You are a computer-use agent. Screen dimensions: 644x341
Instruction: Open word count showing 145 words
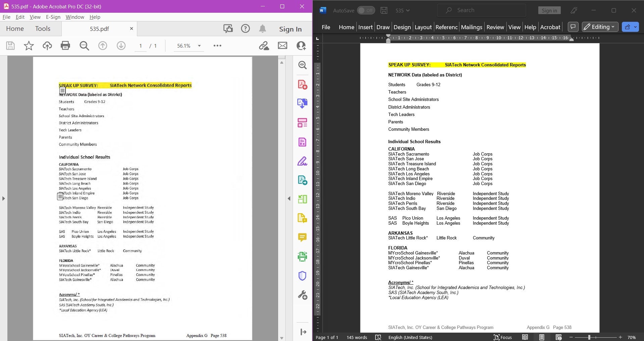(x=357, y=337)
